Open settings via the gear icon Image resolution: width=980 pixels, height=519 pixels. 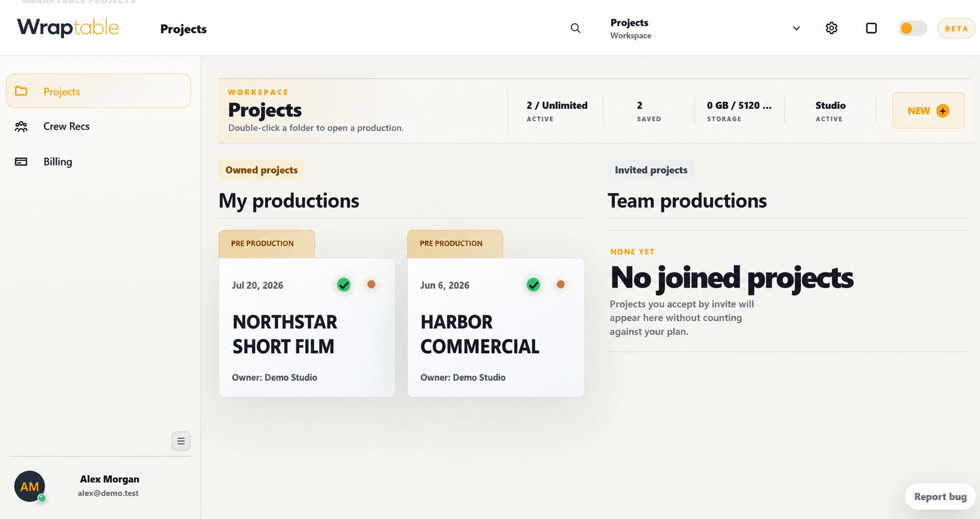pyautogui.click(x=832, y=28)
